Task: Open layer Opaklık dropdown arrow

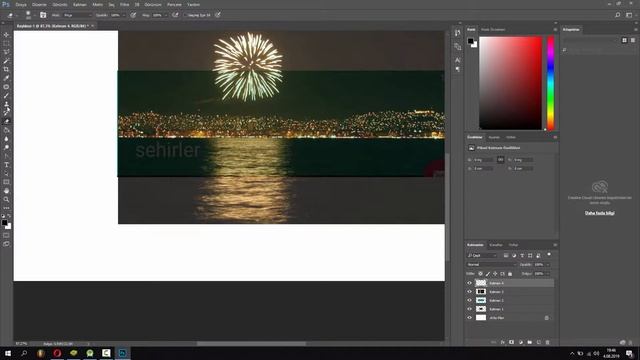Action: coord(548,264)
